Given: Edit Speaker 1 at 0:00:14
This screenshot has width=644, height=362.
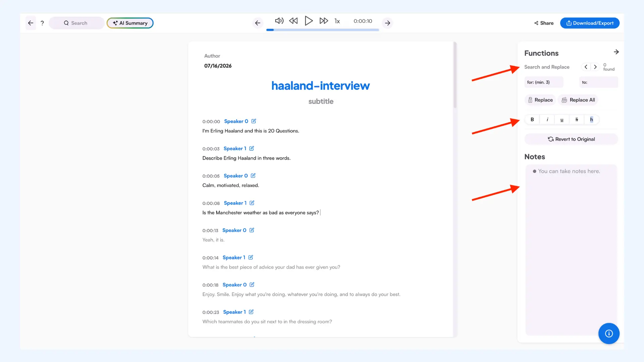Looking at the screenshot, I should [x=251, y=257].
